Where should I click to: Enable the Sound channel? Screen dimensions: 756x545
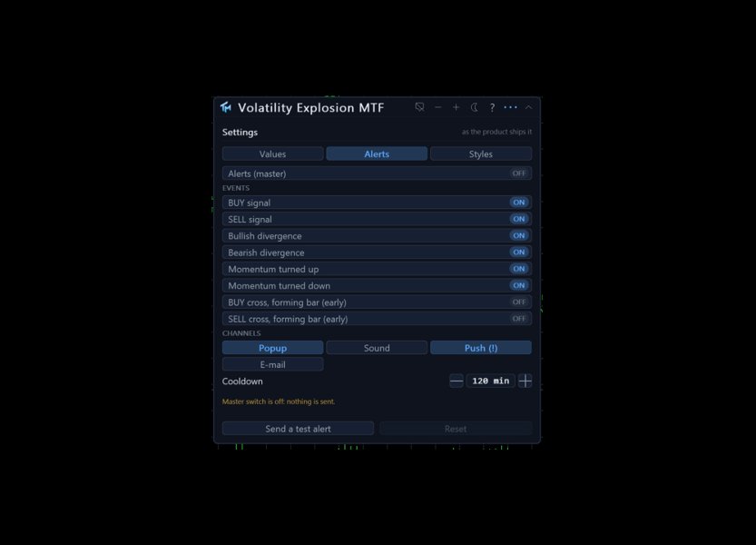tap(377, 348)
